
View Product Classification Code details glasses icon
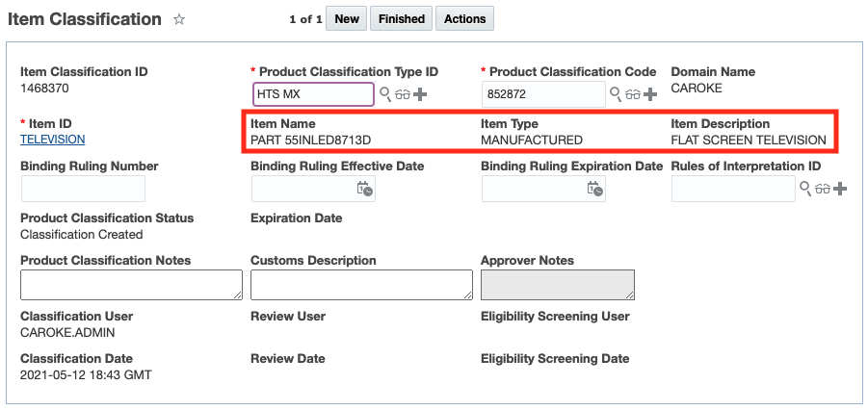point(633,94)
